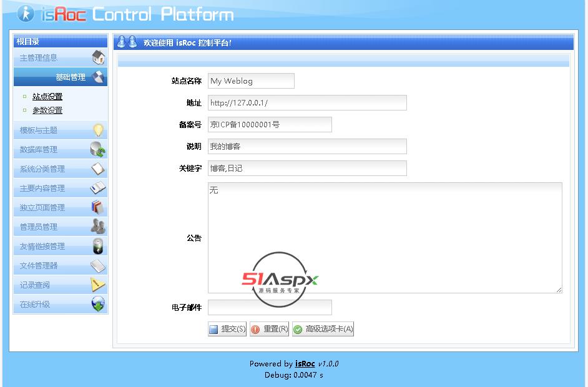Open the 主管理信息 menu section
This screenshot has width=588, height=387.
(61, 57)
